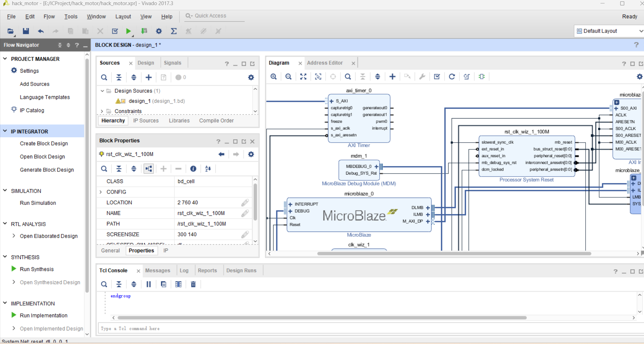Open the Default Layout dropdown
The image size is (644, 344).
tap(609, 31)
